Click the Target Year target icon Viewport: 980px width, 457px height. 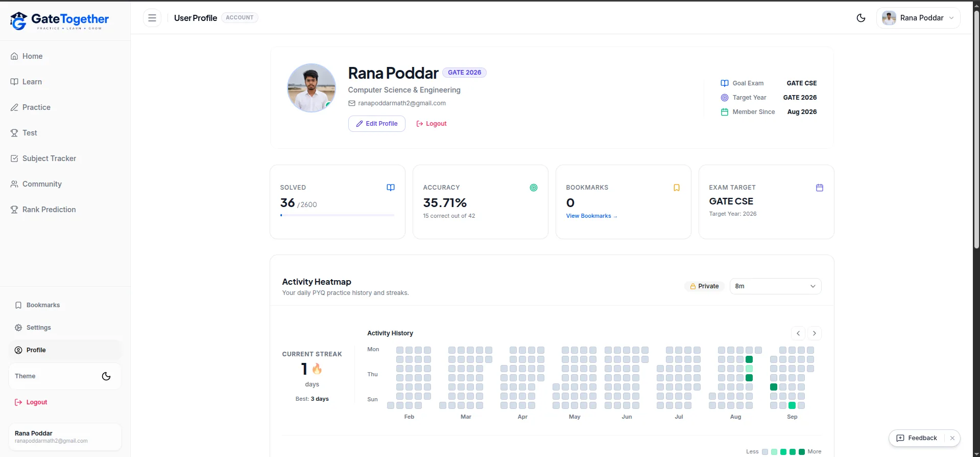point(724,98)
